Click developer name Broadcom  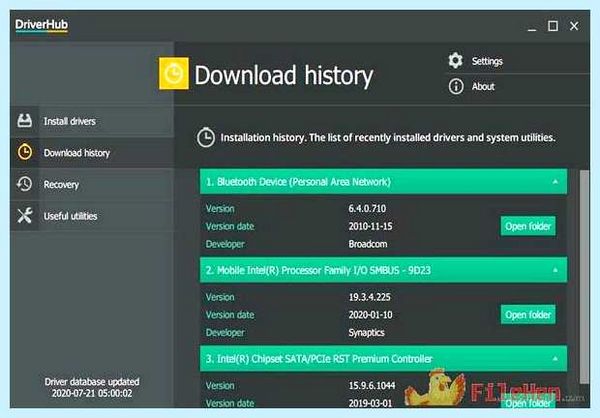tap(368, 244)
